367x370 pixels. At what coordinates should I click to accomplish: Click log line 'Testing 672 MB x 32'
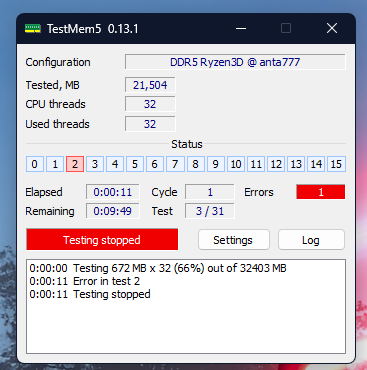(158, 268)
